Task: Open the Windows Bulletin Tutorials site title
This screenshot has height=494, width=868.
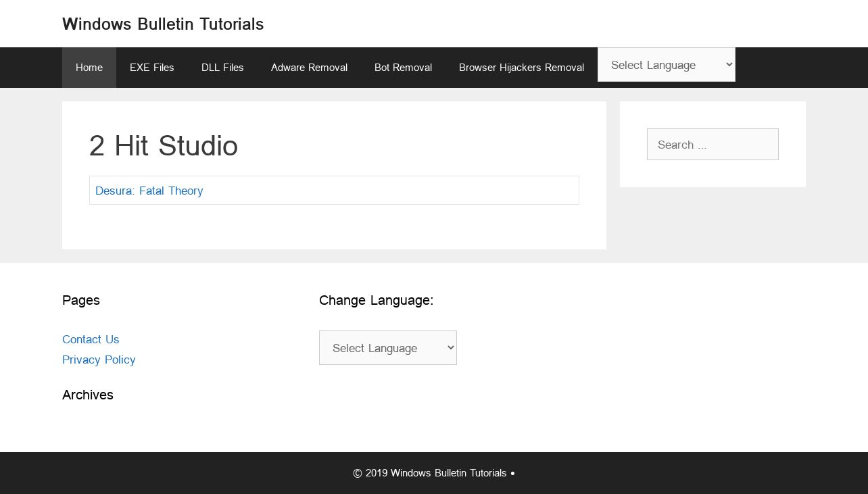Action: coord(163,24)
